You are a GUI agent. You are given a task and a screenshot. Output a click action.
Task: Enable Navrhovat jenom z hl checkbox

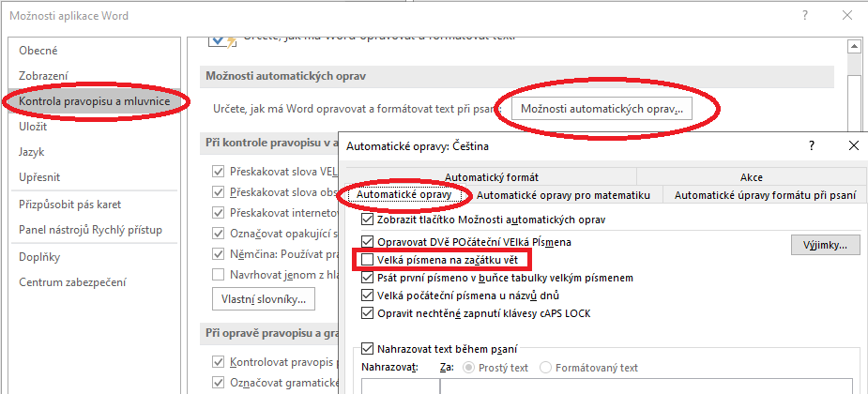click(219, 275)
